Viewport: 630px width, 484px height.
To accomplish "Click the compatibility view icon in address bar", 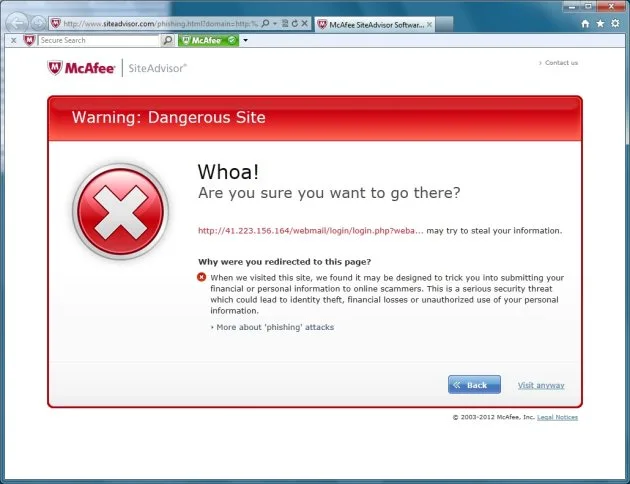I will (285, 24).
